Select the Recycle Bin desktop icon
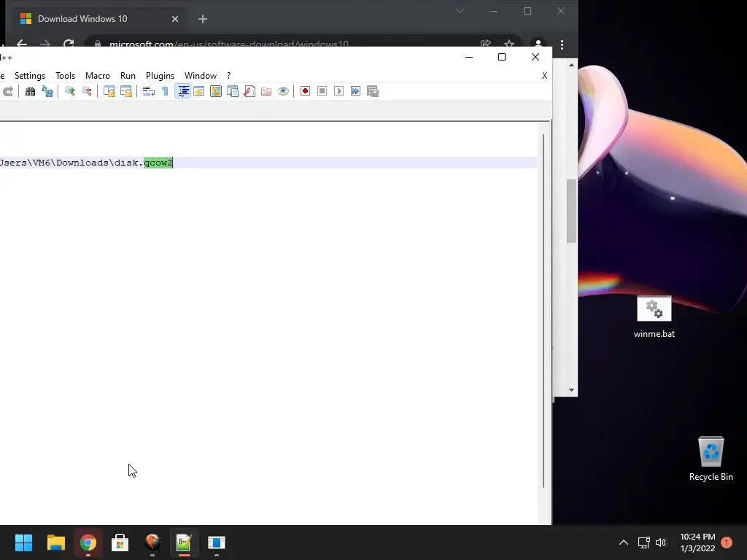747x560 pixels. 711,459
